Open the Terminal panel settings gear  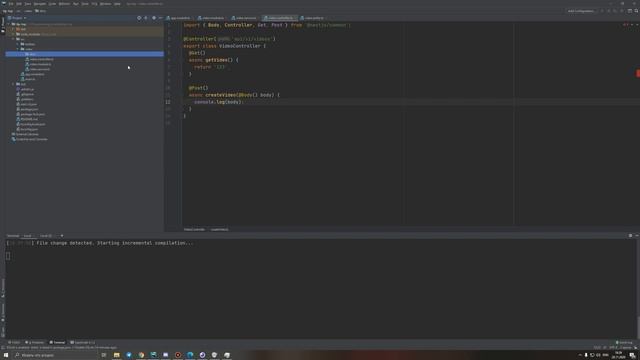630,236
